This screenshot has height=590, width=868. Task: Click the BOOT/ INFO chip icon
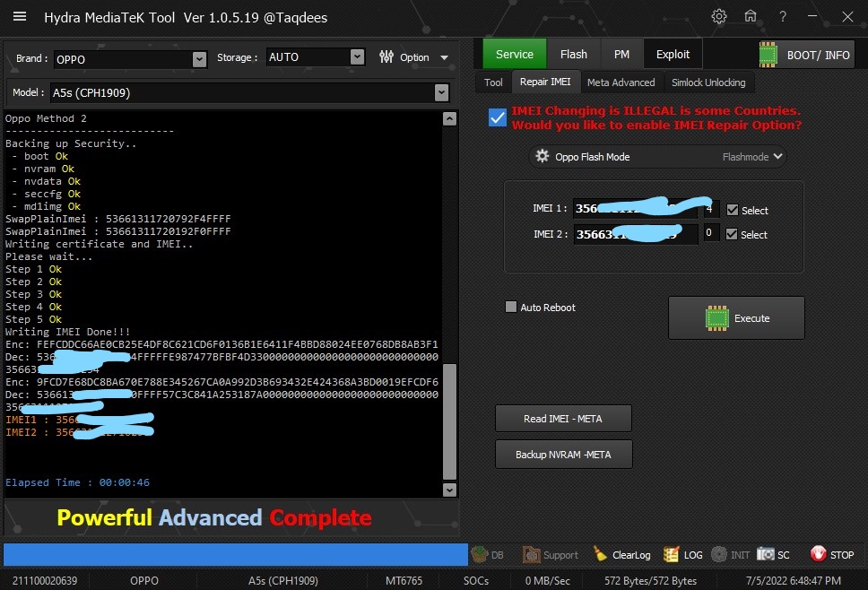[x=768, y=54]
